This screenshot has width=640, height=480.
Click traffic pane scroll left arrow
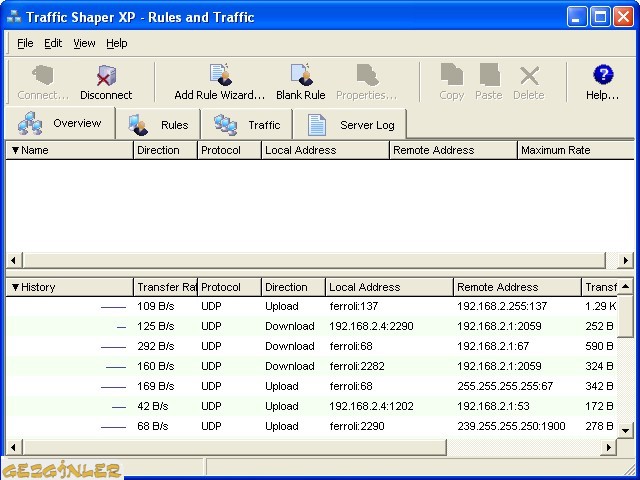point(13,447)
